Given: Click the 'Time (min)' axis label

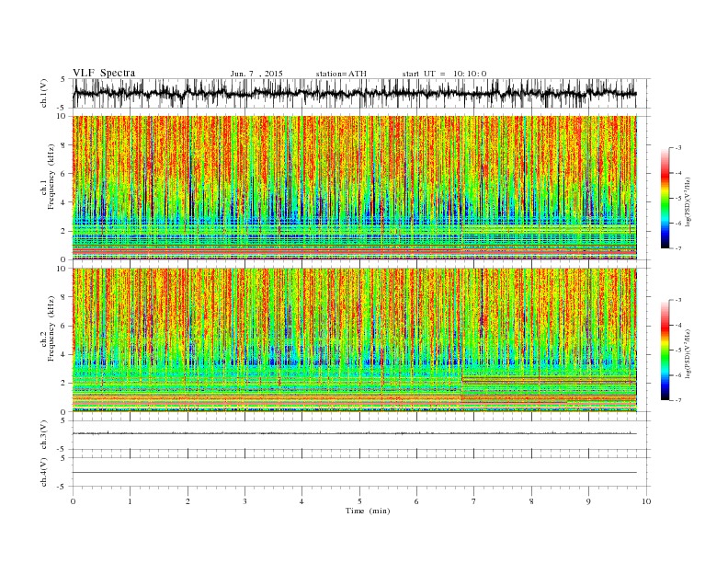Looking at the screenshot, I should [x=368, y=511].
